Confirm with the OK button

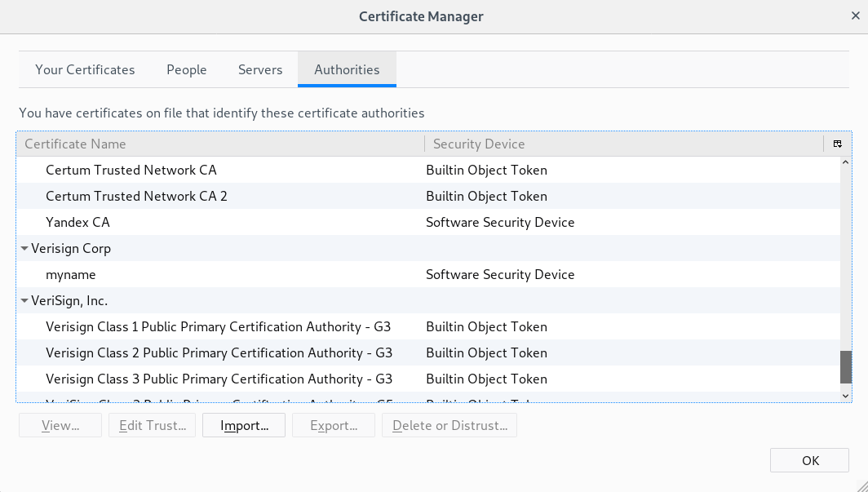809,460
